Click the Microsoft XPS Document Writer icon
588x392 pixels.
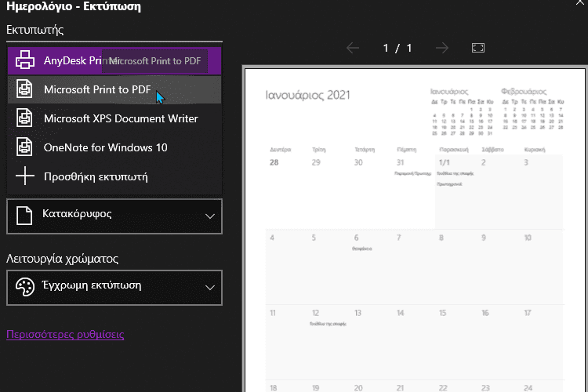click(25, 118)
